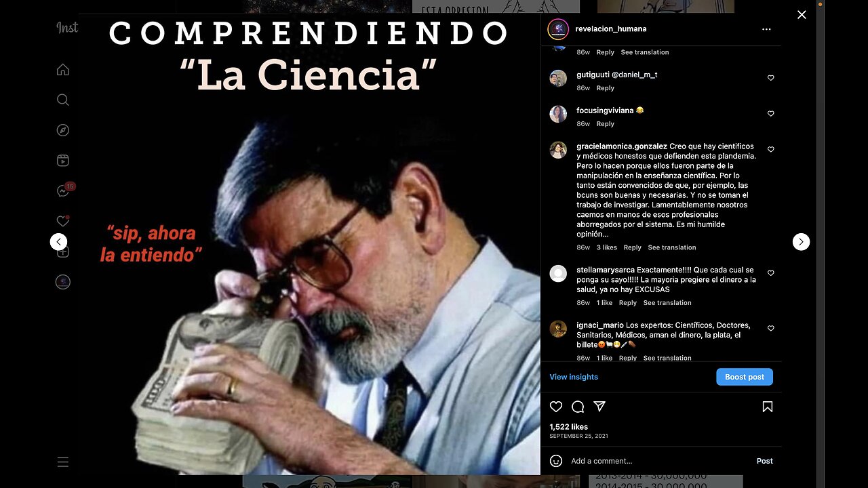Save the post with bookmark icon
The width and height of the screenshot is (868, 488).
pos(768,407)
